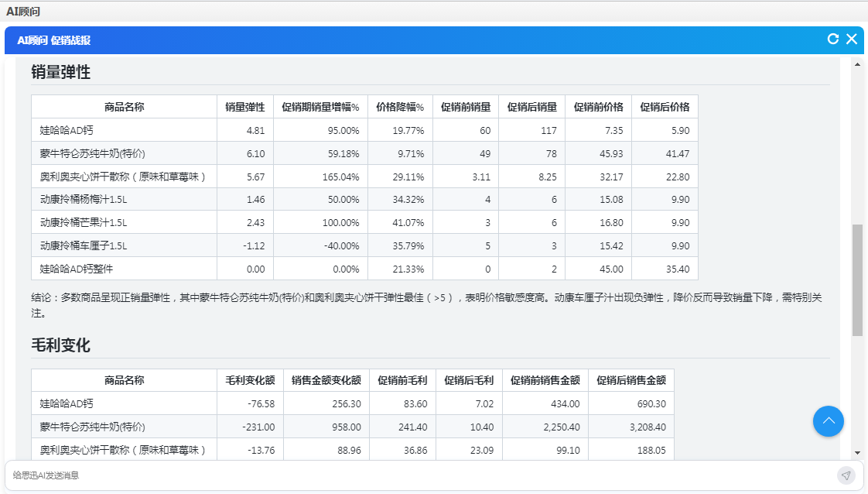The width and height of the screenshot is (868, 494).
Task: Click sales amount change 958.00
Action: (347, 427)
